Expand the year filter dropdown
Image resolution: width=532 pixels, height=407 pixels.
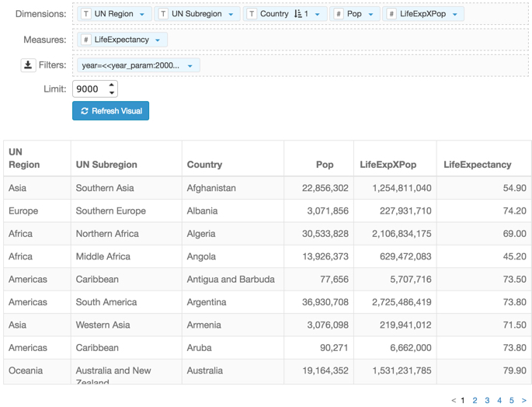[190, 66]
